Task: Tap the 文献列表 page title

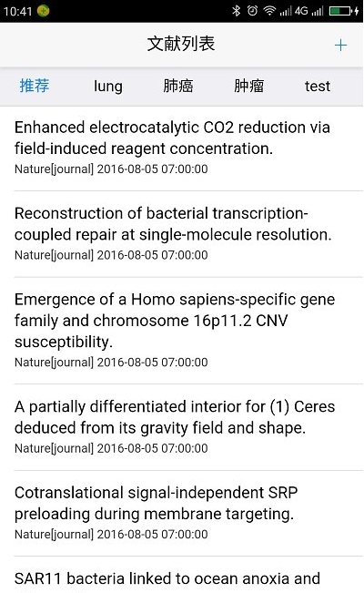Action: click(181, 44)
